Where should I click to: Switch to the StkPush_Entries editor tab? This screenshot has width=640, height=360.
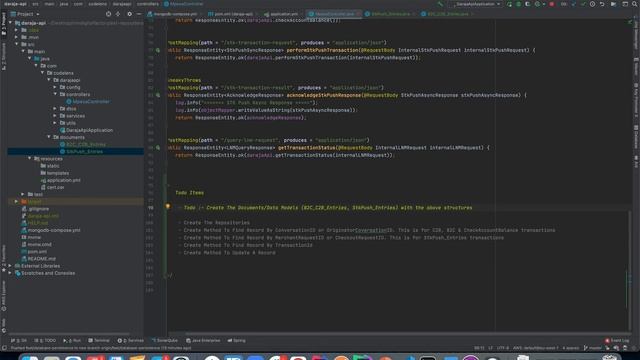pyautogui.click(x=390, y=14)
